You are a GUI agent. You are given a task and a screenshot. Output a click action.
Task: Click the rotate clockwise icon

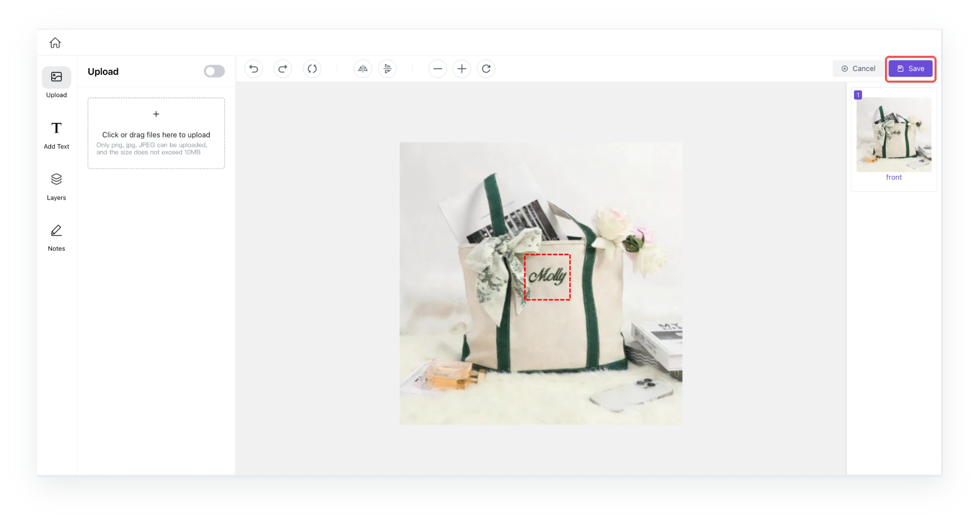pos(486,69)
